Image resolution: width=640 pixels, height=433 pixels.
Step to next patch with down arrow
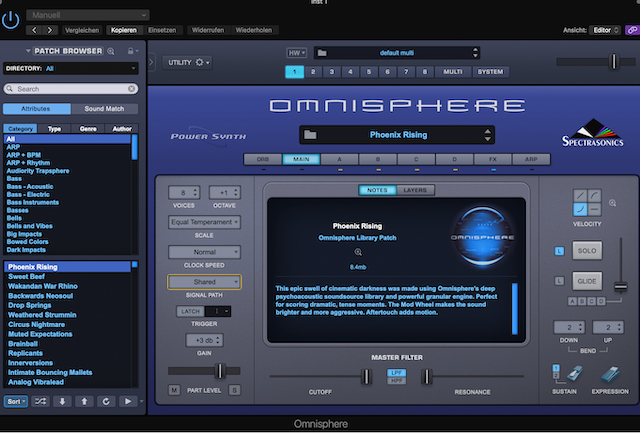coord(62,401)
